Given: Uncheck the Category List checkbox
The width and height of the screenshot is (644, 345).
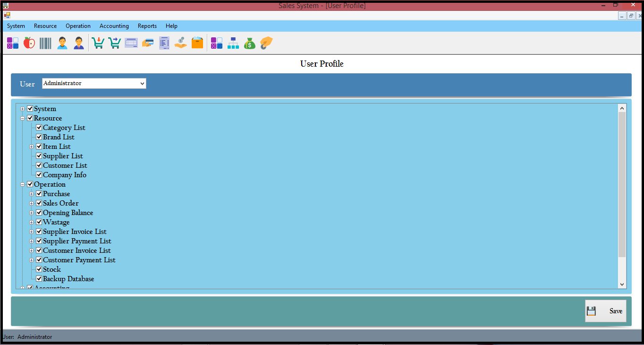Looking at the screenshot, I should (x=39, y=128).
